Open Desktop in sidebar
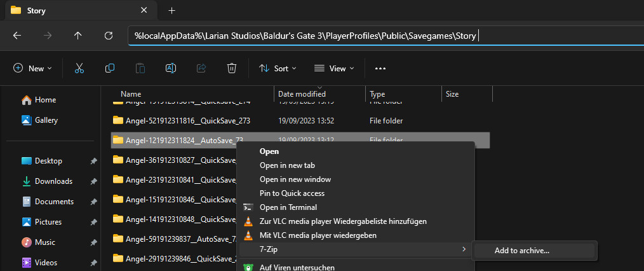The width and height of the screenshot is (644, 271). tap(42, 161)
